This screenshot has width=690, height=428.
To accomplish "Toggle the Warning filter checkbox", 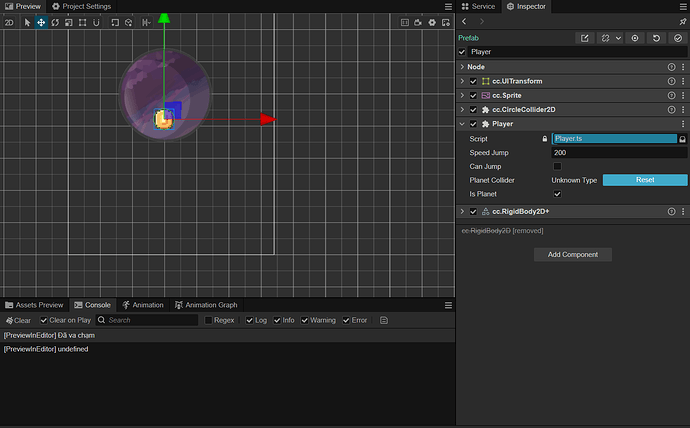I will coord(305,320).
